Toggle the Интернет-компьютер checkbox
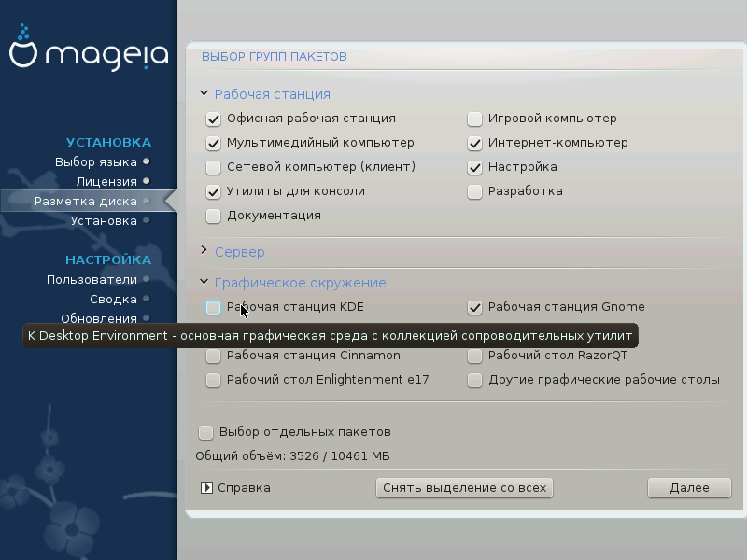Screen dimensions: 747x560 [x=474, y=143]
